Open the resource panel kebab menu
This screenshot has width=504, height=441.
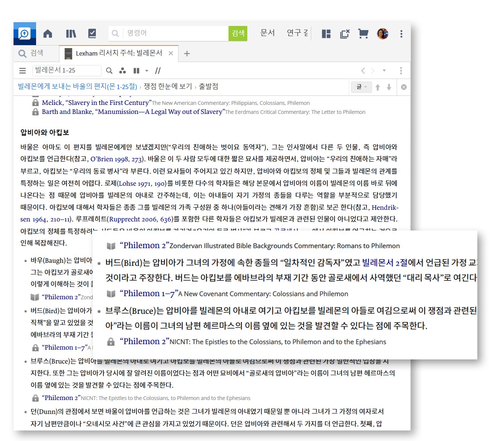(401, 71)
